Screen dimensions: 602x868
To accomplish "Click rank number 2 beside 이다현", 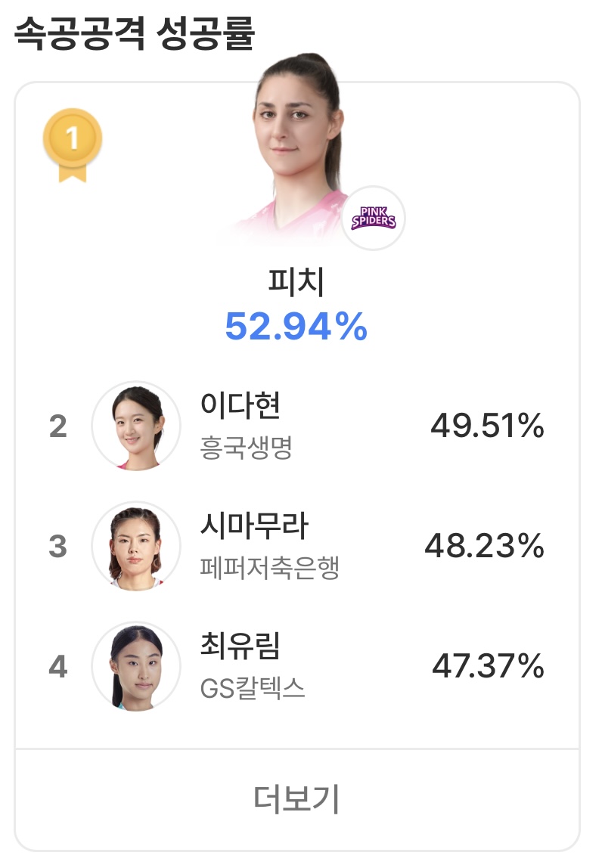I will pyautogui.click(x=57, y=427).
